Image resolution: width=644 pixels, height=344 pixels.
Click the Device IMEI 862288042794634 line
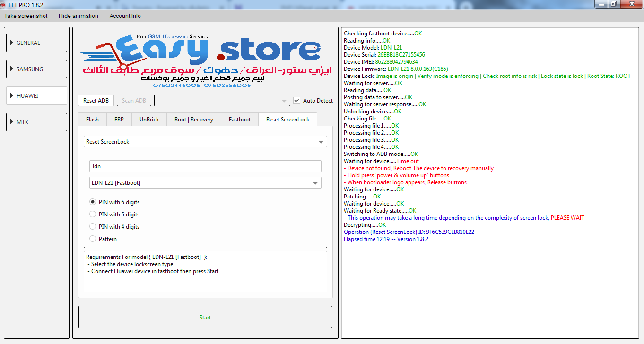381,62
